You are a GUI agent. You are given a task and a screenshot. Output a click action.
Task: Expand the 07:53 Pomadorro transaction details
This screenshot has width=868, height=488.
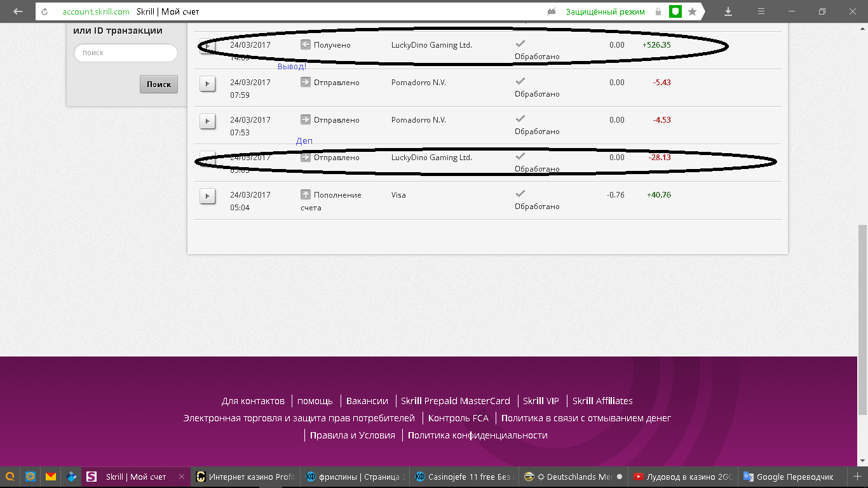(x=208, y=121)
